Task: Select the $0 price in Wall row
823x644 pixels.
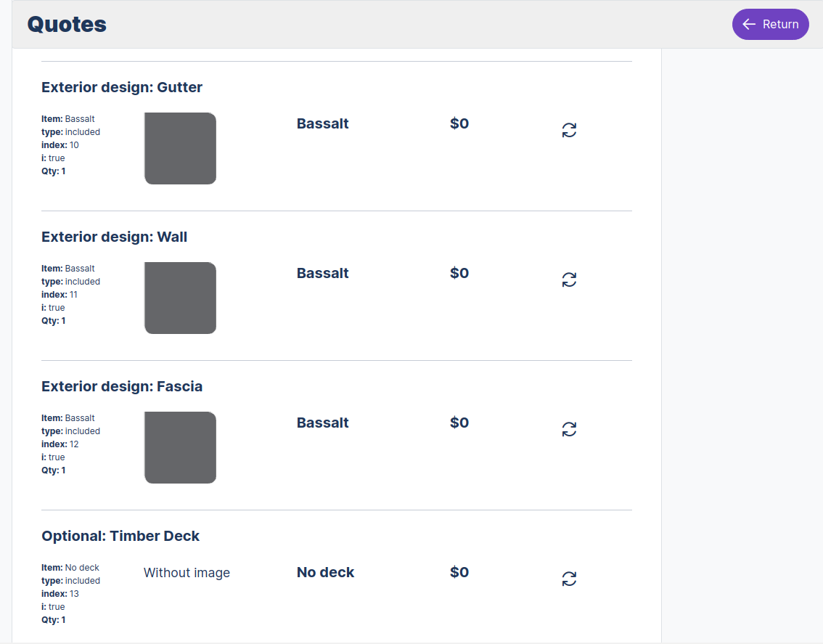Action: 459,273
